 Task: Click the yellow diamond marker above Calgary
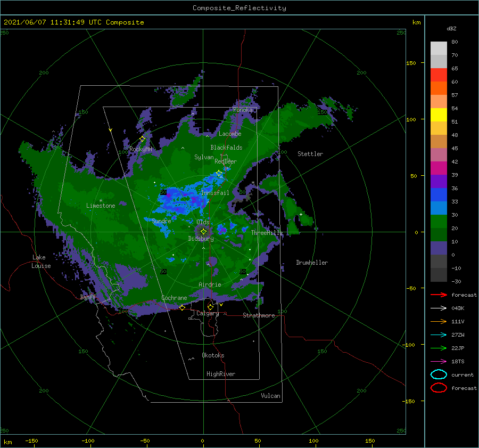(210, 307)
